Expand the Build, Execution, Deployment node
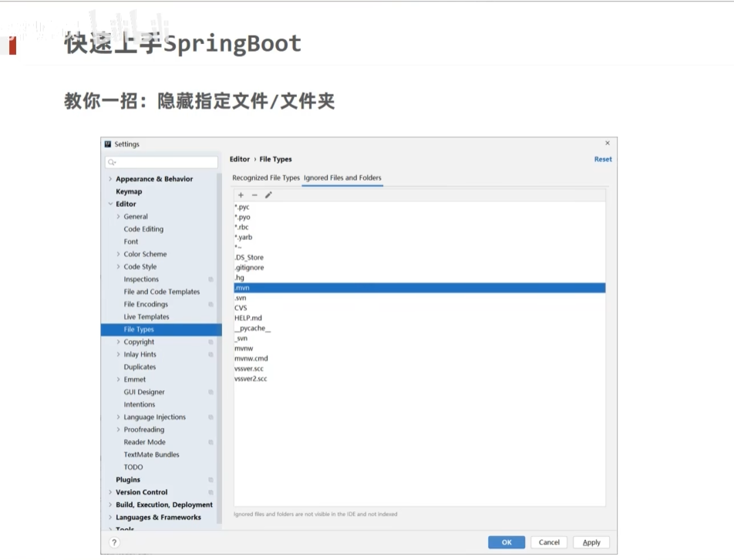Screen dimensions: 734x560 (x=110, y=504)
